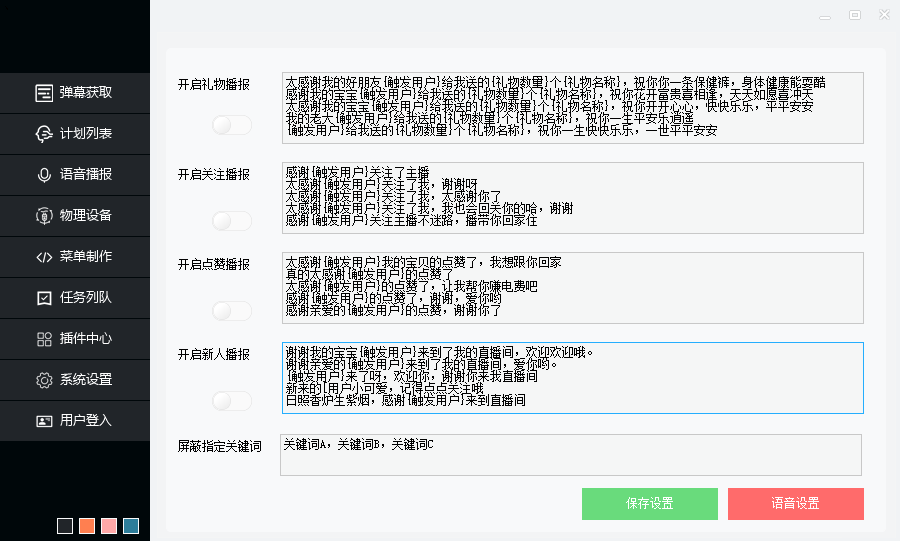Open the 任务列队 checklist icon
The width and height of the screenshot is (900, 541).
coord(44,298)
